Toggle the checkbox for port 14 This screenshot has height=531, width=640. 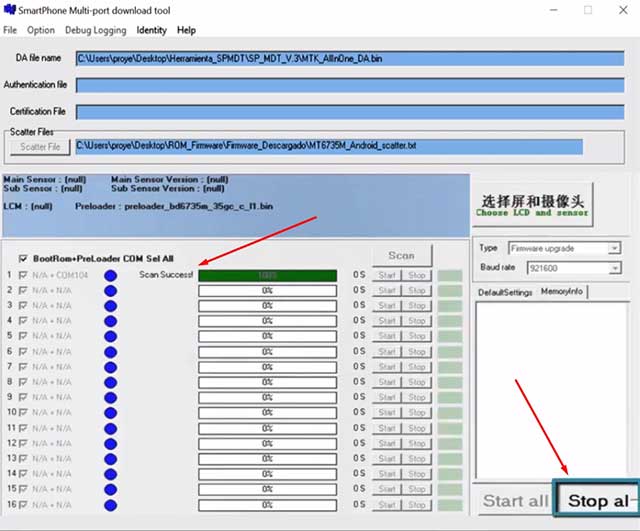(23, 474)
